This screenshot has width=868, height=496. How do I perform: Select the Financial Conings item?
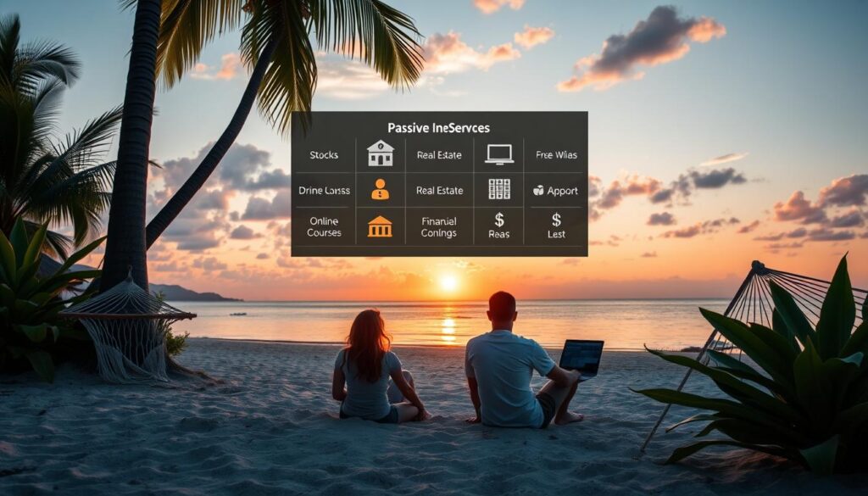point(438,227)
